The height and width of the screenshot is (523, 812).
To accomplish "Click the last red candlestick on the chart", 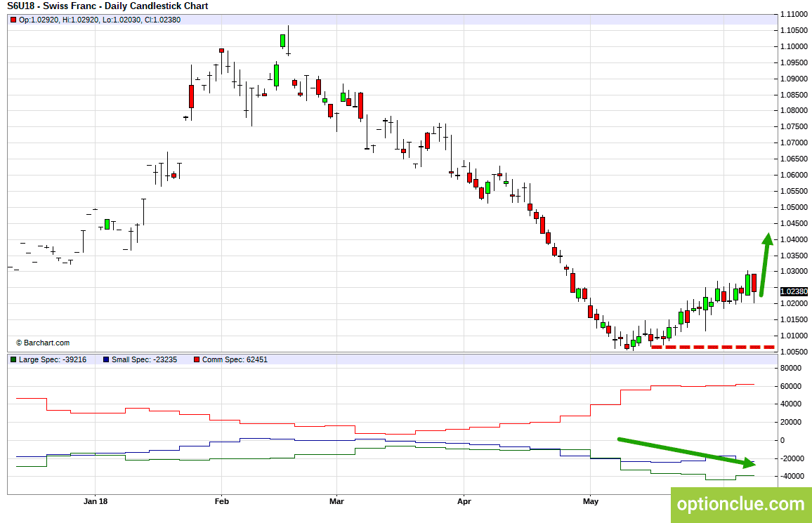I will point(754,284).
